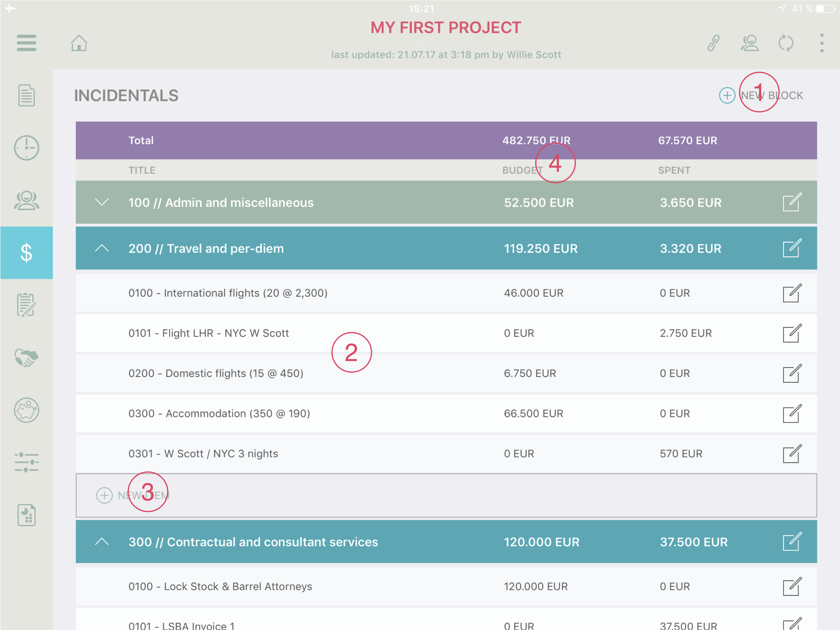This screenshot has height=630, width=840.
Task: Open the reports chart document sidebar icon
Action: point(27,515)
